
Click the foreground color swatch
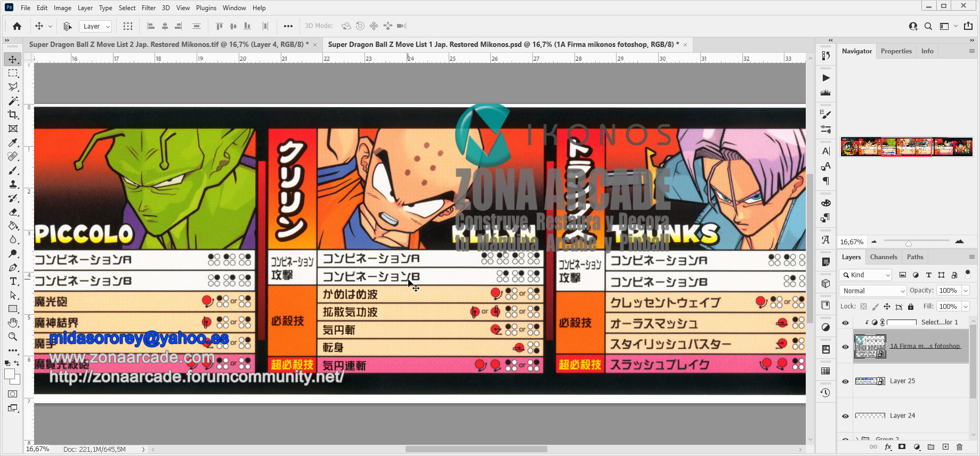[x=10, y=374]
